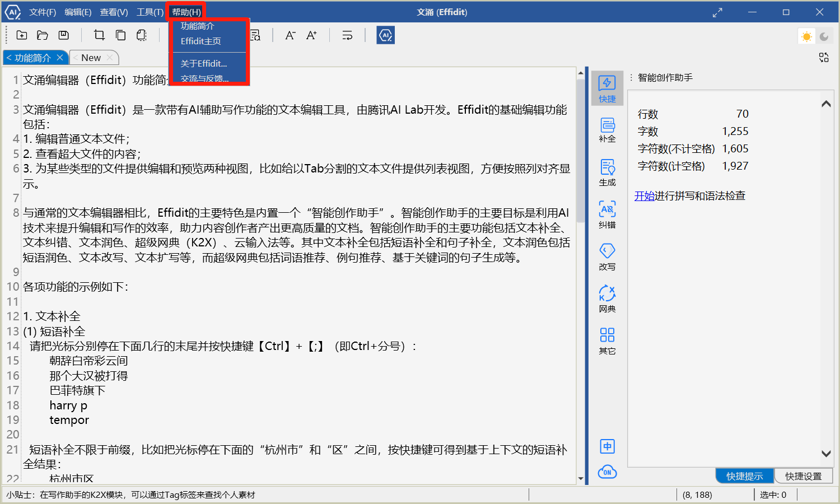Image resolution: width=840 pixels, height=504 pixels.
Task: Toggle the cloud ON icon in sidebar
Action: click(x=607, y=472)
